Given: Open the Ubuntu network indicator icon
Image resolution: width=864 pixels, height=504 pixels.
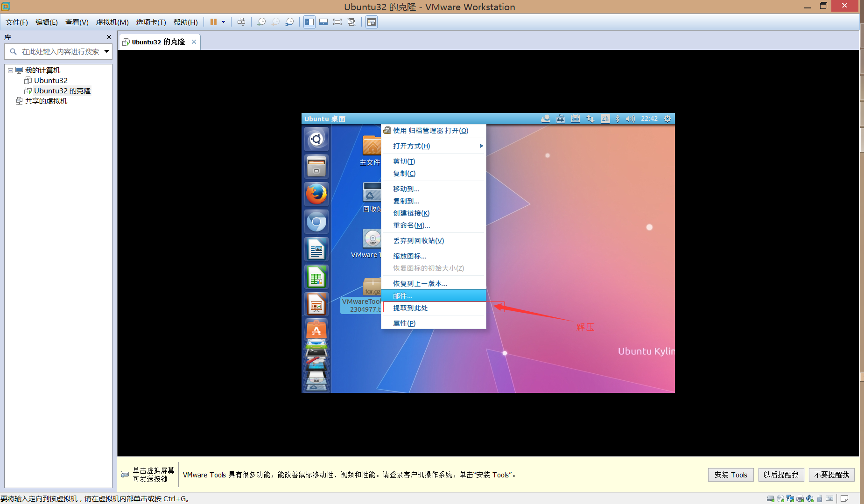Looking at the screenshot, I should pyautogui.click(x=590, y=119).
